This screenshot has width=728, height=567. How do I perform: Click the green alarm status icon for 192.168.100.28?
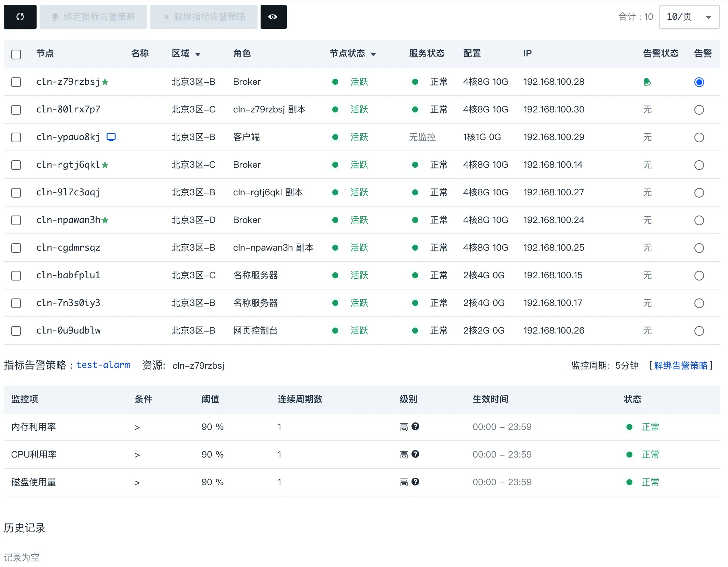click(x=647, y=82)
